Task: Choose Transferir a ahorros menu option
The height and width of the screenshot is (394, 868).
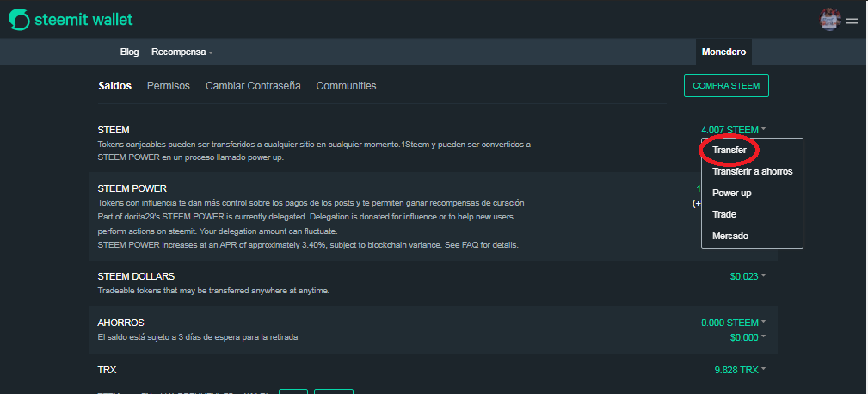Action: 753,171
